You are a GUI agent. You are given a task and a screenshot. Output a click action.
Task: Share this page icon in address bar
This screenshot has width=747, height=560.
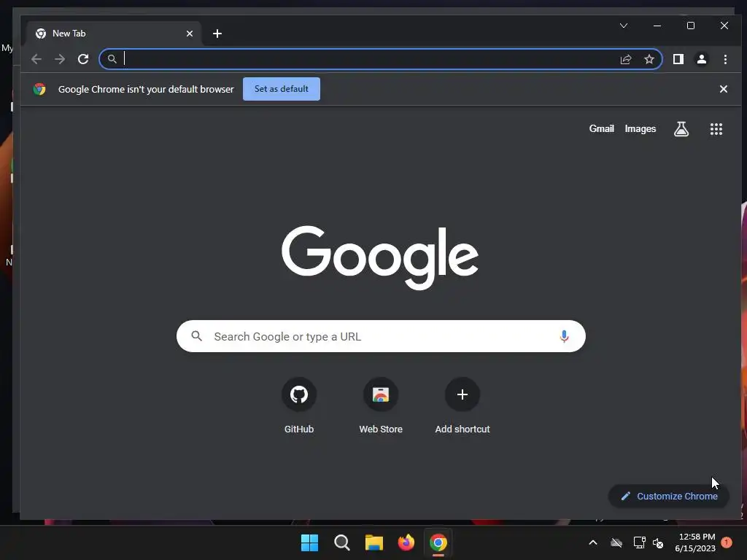point(625,59)
